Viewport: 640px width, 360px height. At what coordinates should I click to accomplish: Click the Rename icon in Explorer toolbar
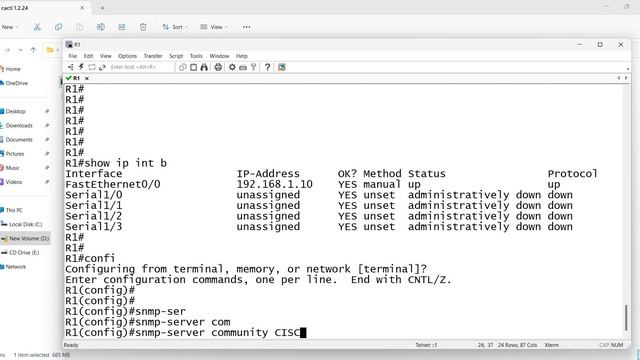101,27
